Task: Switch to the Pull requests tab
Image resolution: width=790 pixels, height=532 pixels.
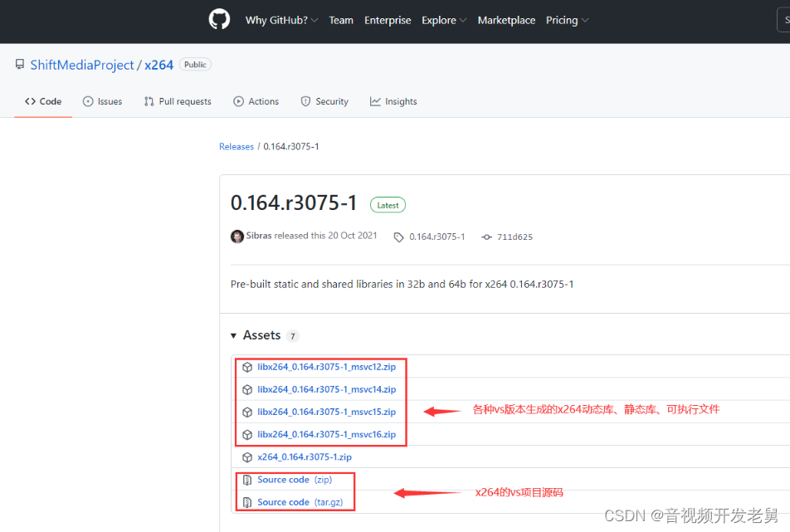Action: click(x=178, y=101)
